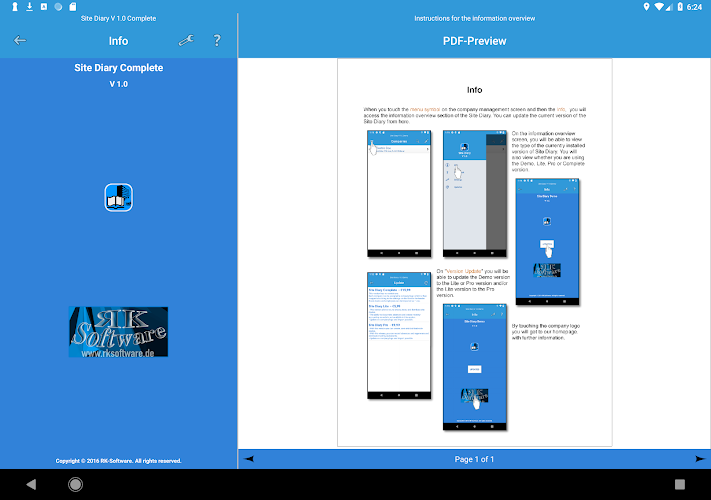Click the 'Info' title in left header
This screenshot has width=711, height=500.
click(x=118, y=41)
